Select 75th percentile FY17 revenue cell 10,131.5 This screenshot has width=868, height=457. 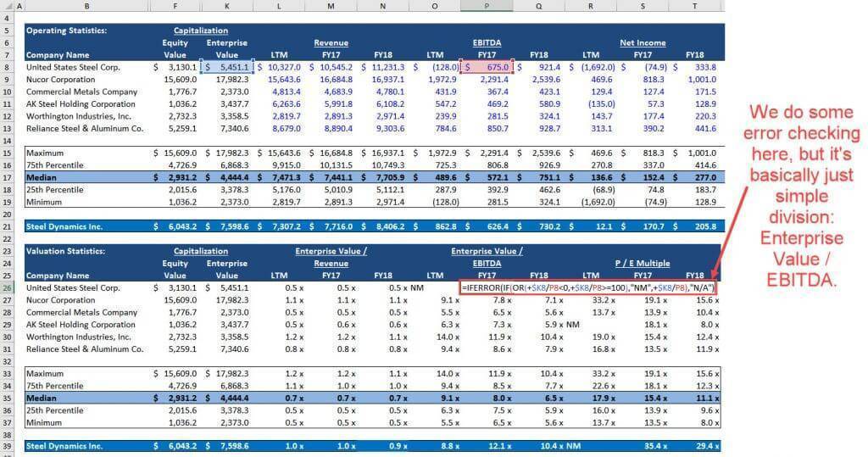(331, 165)
